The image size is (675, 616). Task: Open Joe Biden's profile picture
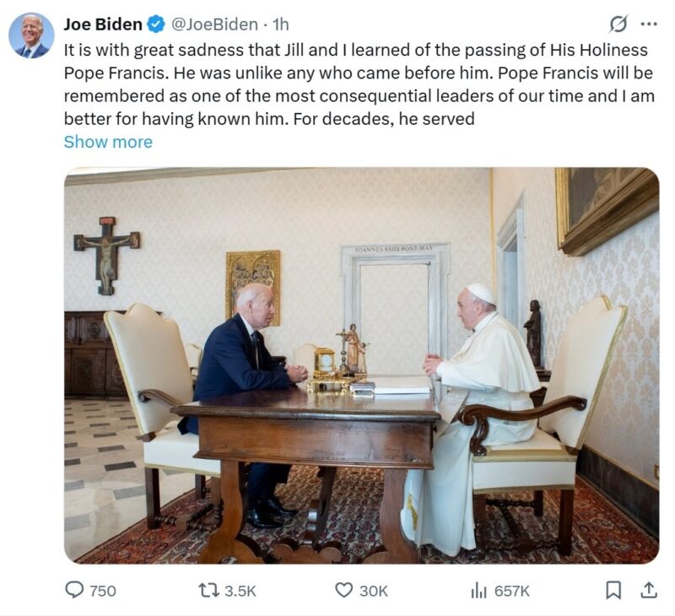click(x=31, y=35)
